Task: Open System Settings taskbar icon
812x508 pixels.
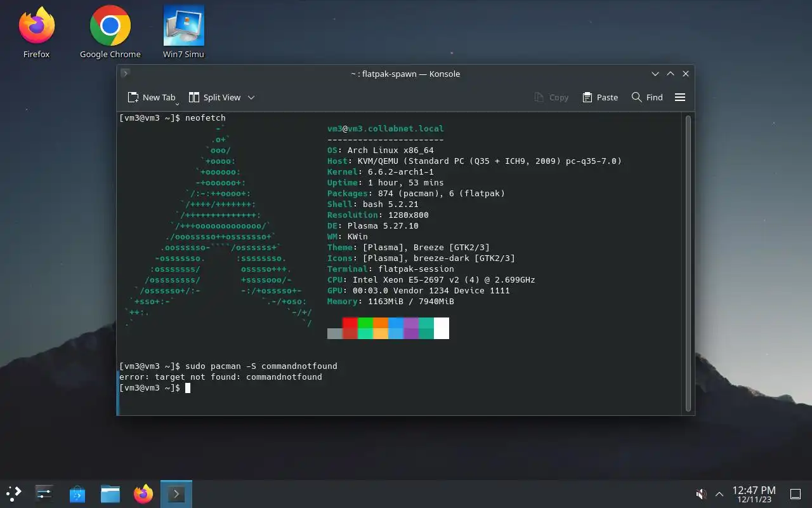Action: pyautogui.click(x=44, y=493)
